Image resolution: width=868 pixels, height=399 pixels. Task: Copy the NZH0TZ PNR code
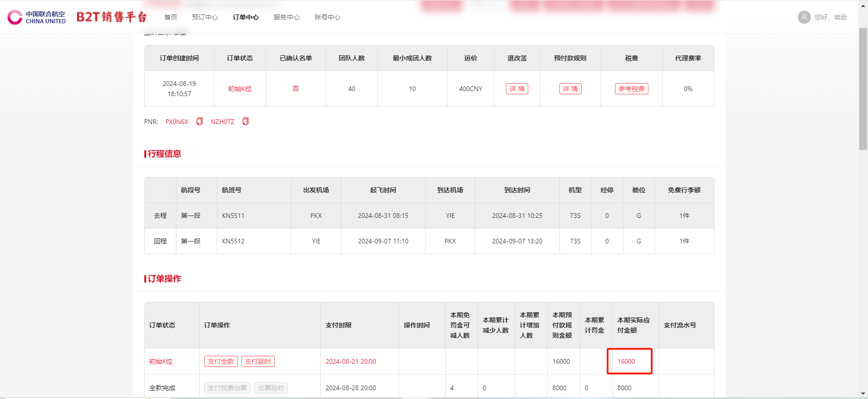[246, 121]
